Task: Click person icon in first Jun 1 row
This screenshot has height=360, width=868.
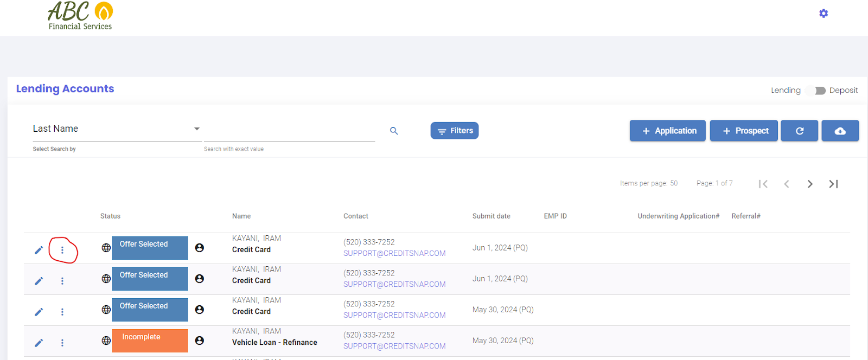Action: (200, 248)
